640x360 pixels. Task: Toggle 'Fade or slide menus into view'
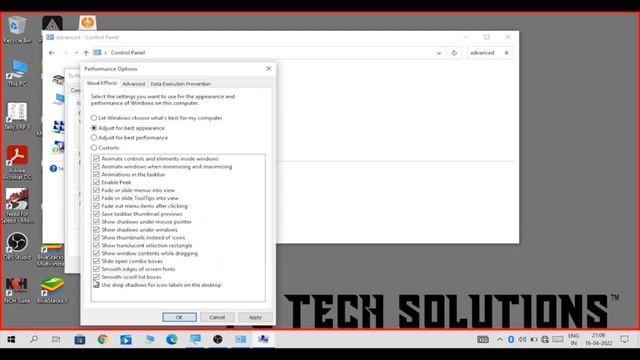point(96,190)
